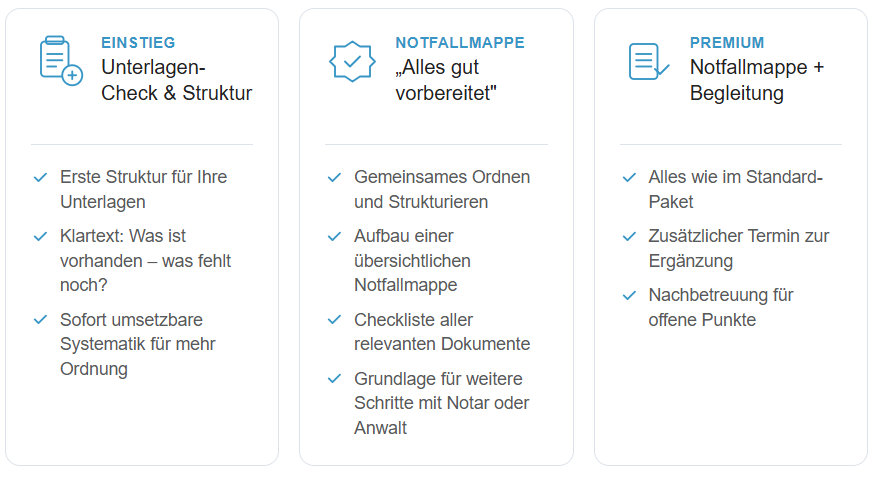This screenshot has width=878, height=480.
Task: Click checkmark beside 'Alles wie im Standard-Paket'
Action: pos(629,177)
